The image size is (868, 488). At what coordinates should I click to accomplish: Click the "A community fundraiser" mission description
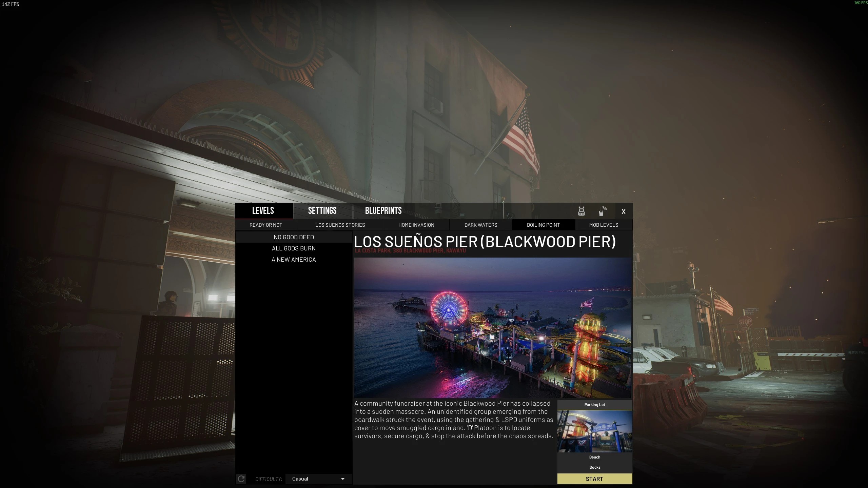point(454,420)
